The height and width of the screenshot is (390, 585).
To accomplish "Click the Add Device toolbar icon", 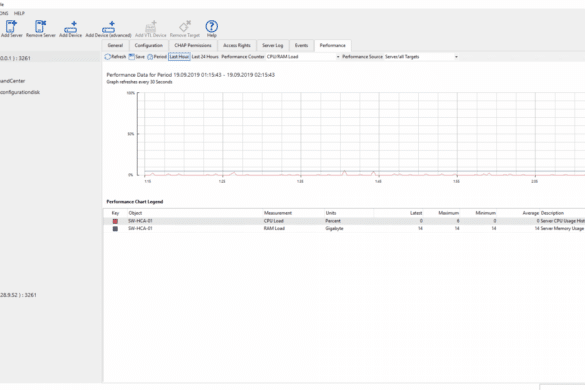I will point(70,29).
